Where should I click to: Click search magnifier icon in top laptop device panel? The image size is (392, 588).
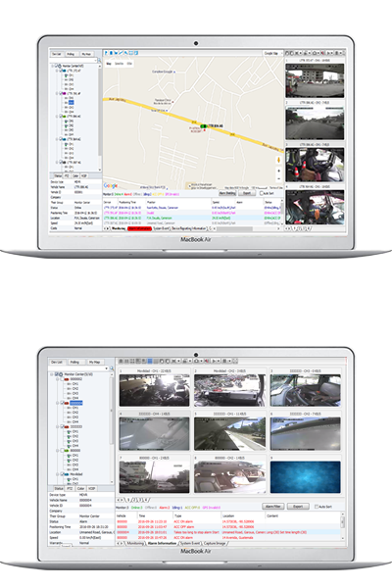tap(99, 60)
